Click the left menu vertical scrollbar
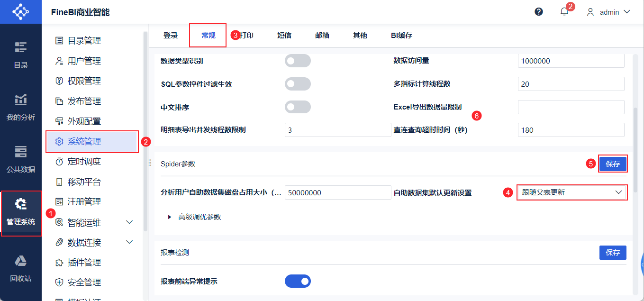This screenshot has height=301, width=644. point(145,131)
